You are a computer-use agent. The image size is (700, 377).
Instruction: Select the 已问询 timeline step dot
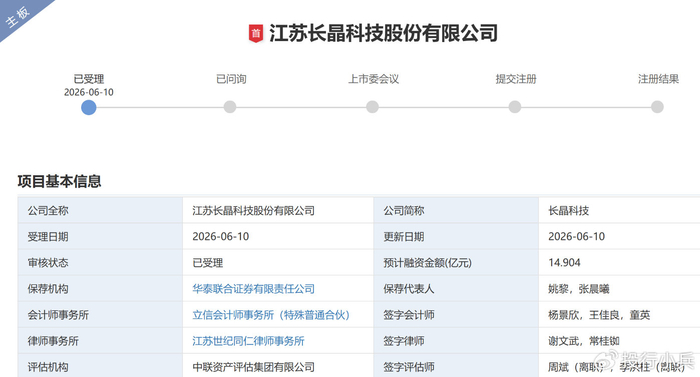pos(230,107)
